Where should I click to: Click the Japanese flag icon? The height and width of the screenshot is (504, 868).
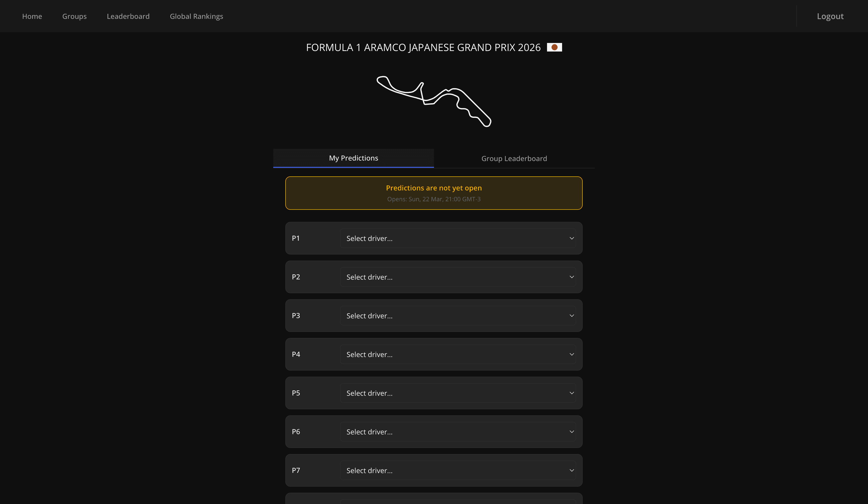tap(555, 47)
